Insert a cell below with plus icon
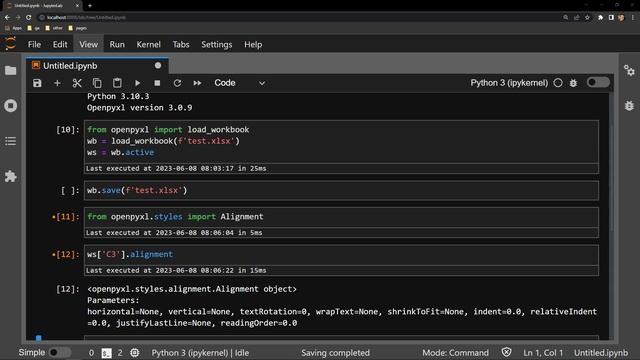This screenshot has width=640, height=360. [x=57, y=83]
